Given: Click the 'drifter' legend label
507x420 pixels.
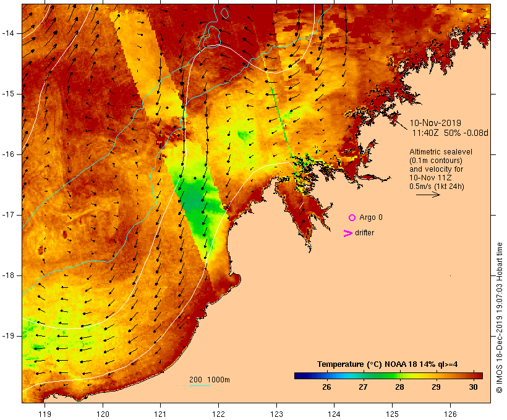Looking at the screenshot, I should pyautogui.click(x=364, y=233).
